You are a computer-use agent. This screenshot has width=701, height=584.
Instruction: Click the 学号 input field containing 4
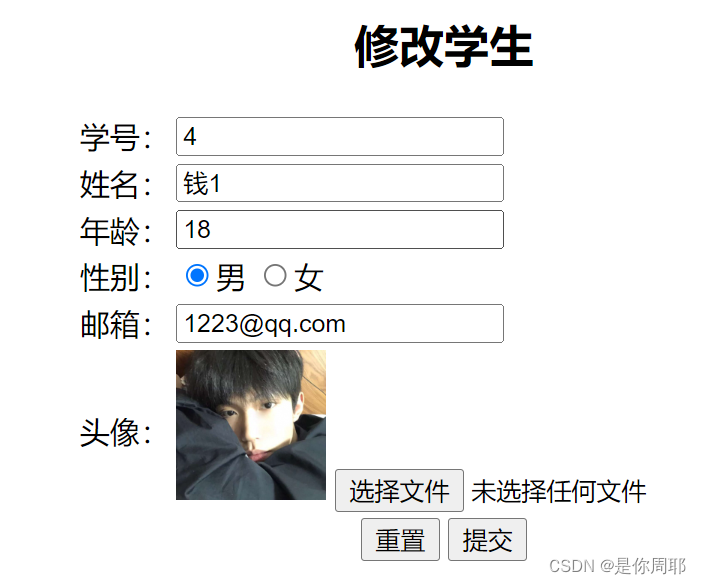point(340,136)
